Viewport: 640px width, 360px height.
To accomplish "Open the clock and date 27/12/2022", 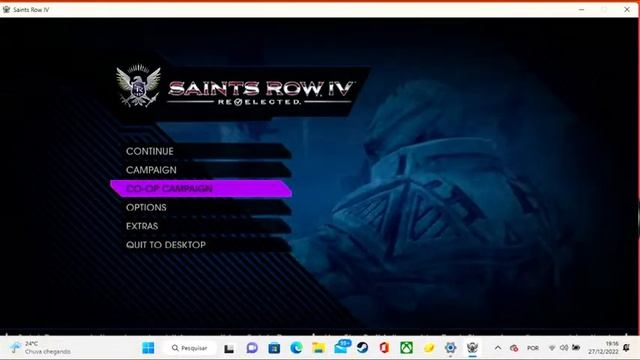I will (603, 348).
